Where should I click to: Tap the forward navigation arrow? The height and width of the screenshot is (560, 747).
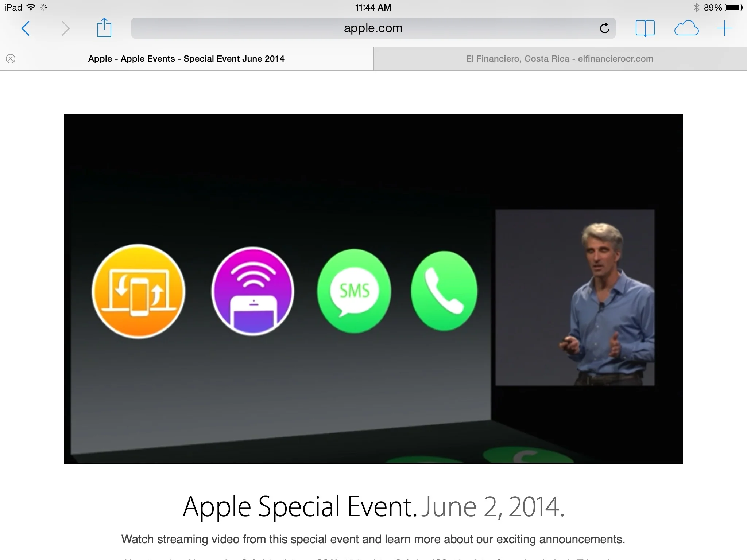[66, 28]
